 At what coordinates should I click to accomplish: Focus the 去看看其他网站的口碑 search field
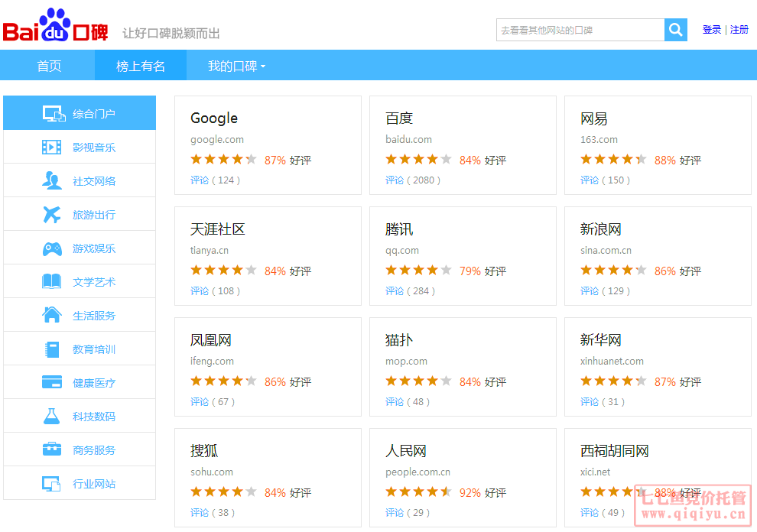tap(580, 30)
